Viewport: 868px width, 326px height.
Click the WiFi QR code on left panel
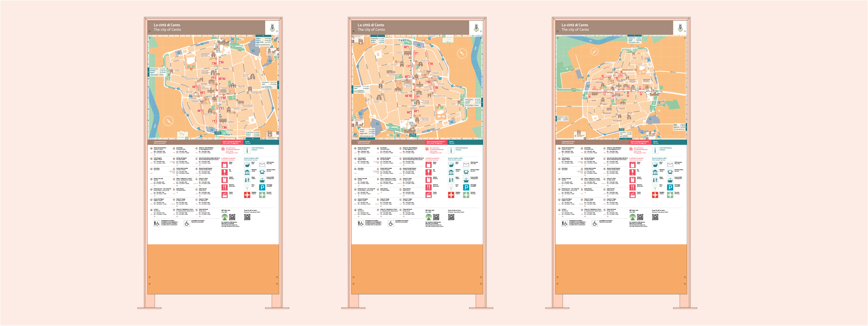tap(232, 217)
